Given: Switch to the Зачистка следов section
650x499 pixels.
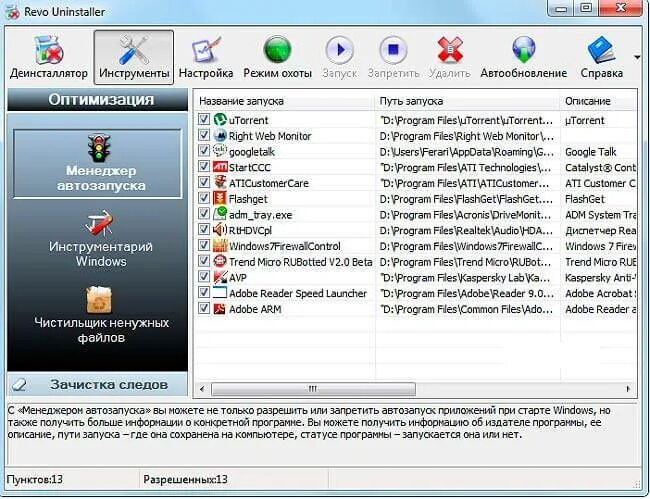Looking at the screenshot, I should click(x=97, y=385).
